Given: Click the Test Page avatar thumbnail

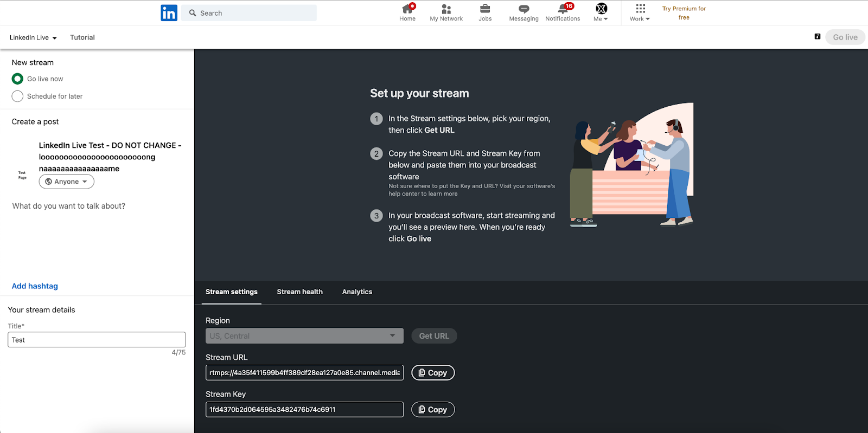Looking at the screenshot, I should [x=22, y=175].
